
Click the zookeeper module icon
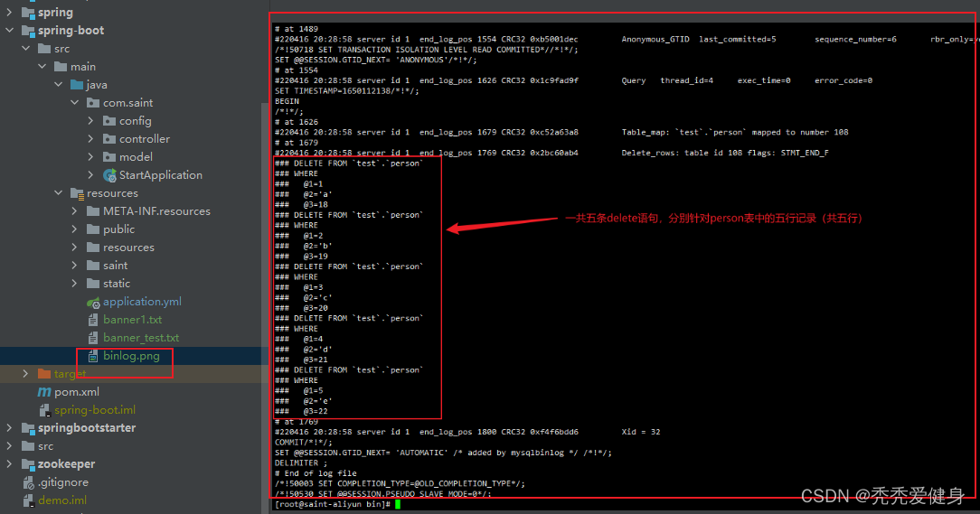28,464
